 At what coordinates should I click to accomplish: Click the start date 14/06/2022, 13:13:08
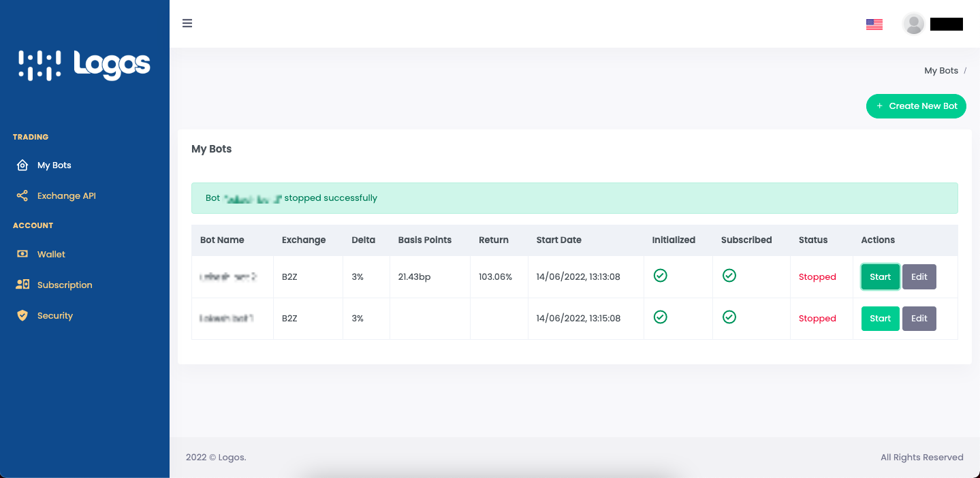[x=578, y=277]
